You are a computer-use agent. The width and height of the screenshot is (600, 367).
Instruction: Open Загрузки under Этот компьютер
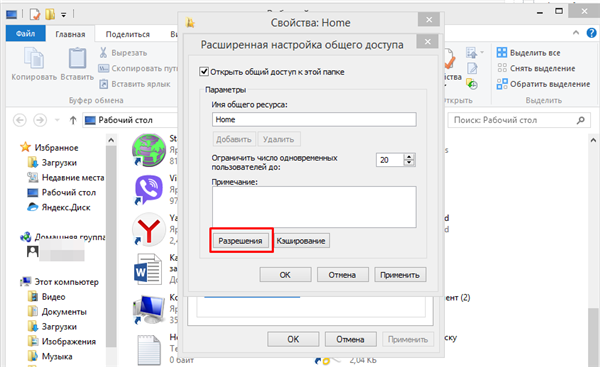tap(52, 326)
